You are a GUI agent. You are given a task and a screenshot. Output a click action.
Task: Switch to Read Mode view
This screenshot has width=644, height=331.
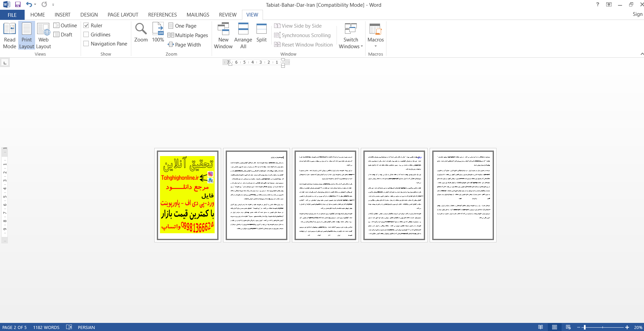point(9,36)
